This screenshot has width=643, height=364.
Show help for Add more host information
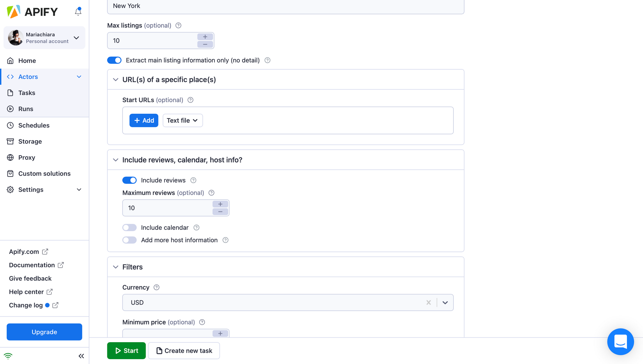click(x=225, y=240)
